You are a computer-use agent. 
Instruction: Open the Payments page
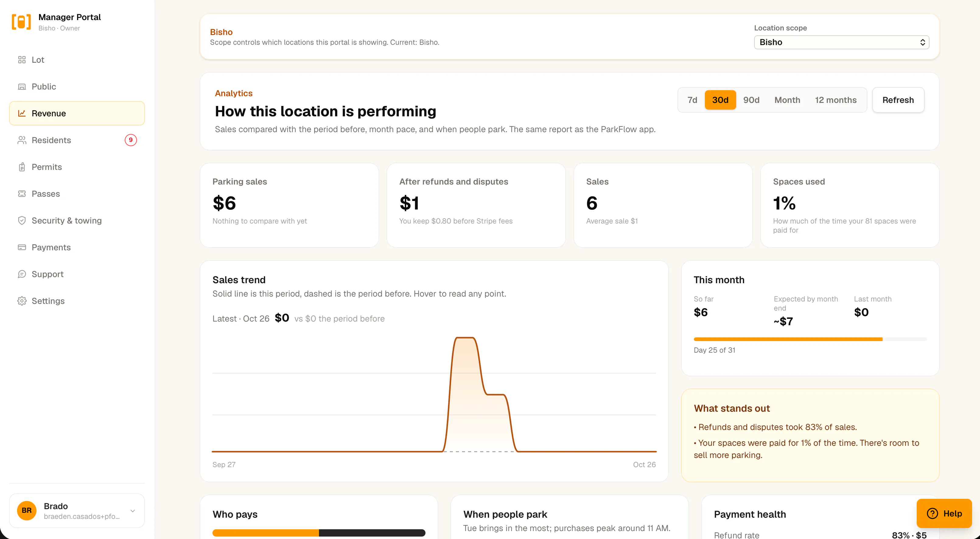coord(77,247)
